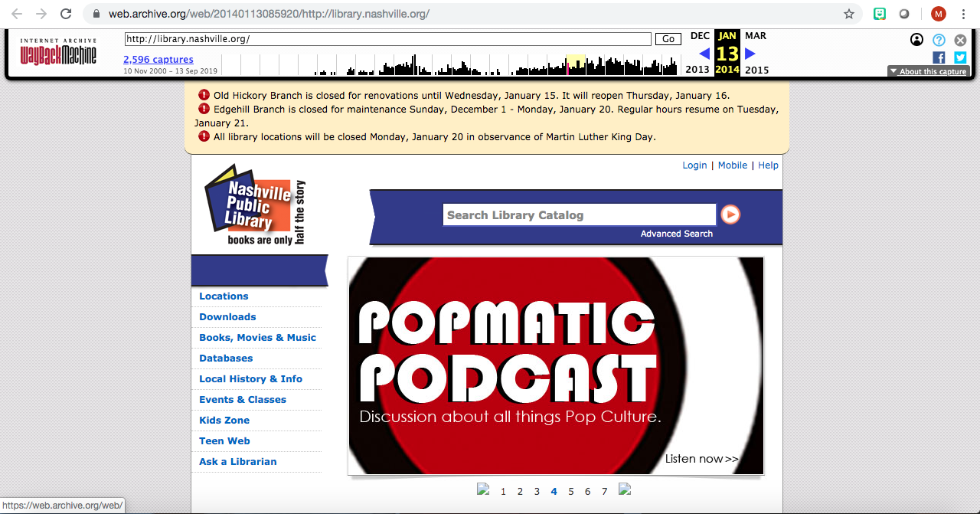Go to slide 5 in the carousel pager
980x514 pixels.
coord(571,492)
